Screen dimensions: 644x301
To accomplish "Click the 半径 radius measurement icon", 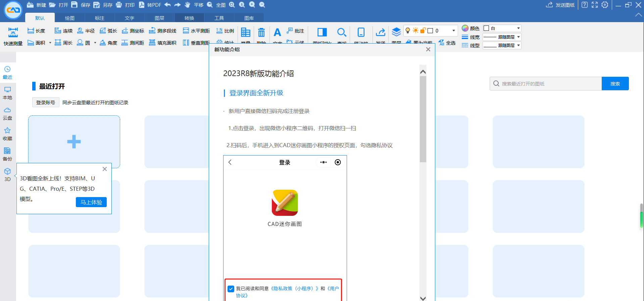I will pyautogui.click(x=81, y=31).
